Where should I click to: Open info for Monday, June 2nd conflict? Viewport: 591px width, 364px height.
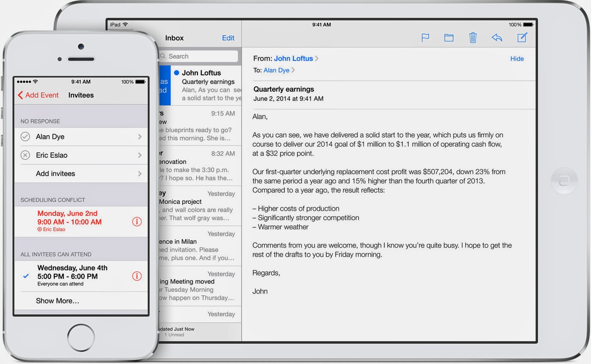137,221
